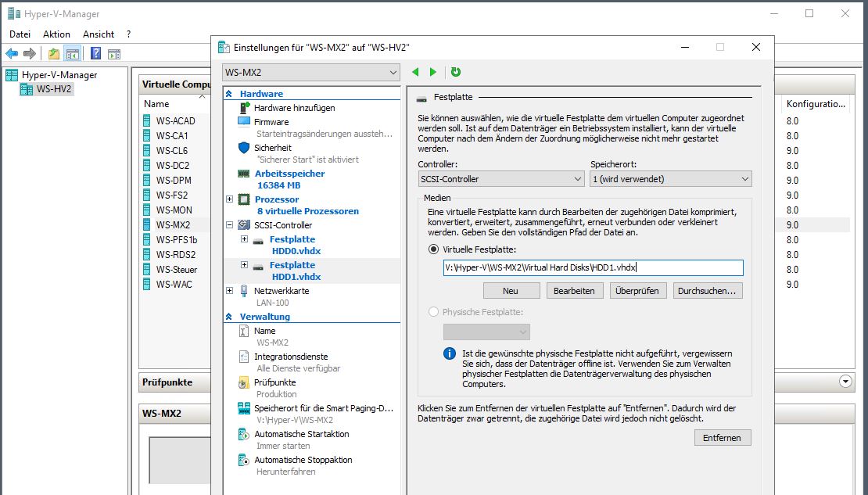The height and width of the screenshot is (495, 868).
Task: Click the Durchsuchen... button
Action: 707,291
